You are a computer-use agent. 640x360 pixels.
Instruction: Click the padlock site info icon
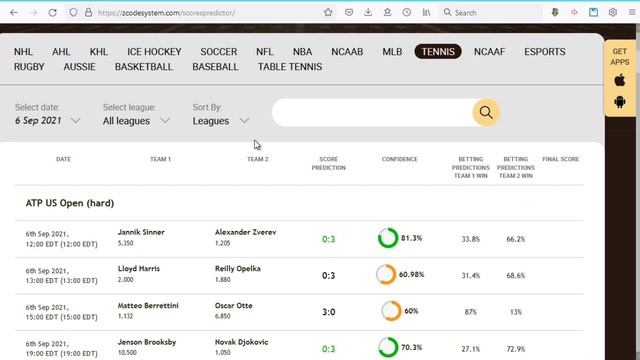point(88,12)
